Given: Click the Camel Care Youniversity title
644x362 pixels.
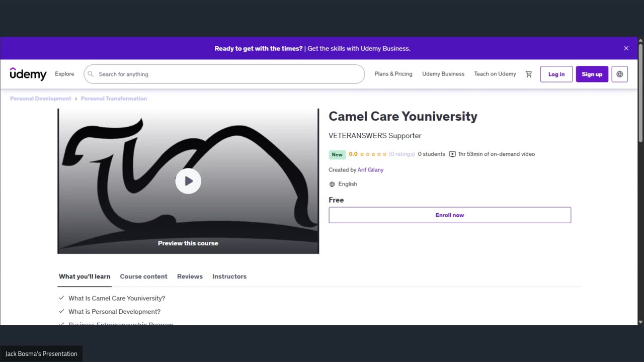Looking at the screenshot, I should pos(403,116).
